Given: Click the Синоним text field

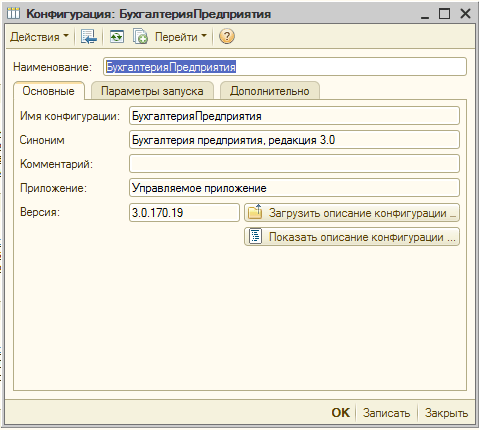Looking at the screenshot, I should point(294,140).
